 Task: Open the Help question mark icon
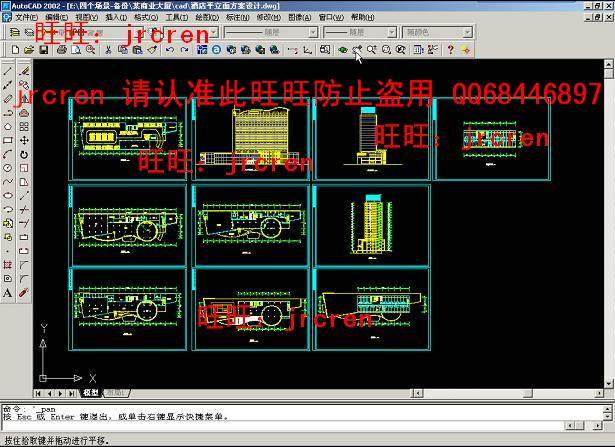451,50
